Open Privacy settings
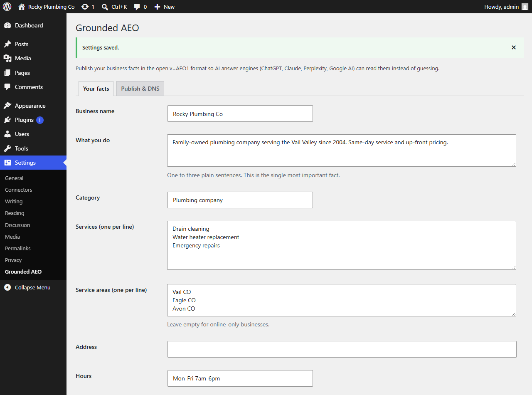 (13, 260)
